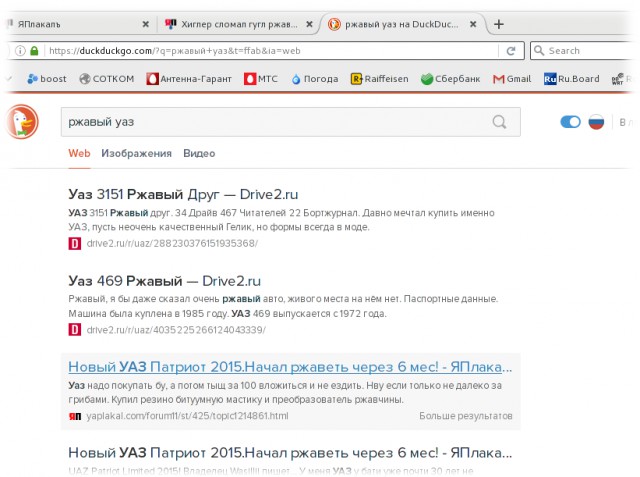The width and height of the screenshot is (640, 477).
Task: Click the magnifier icon in the browser Search box
Action: pos(539,51)
